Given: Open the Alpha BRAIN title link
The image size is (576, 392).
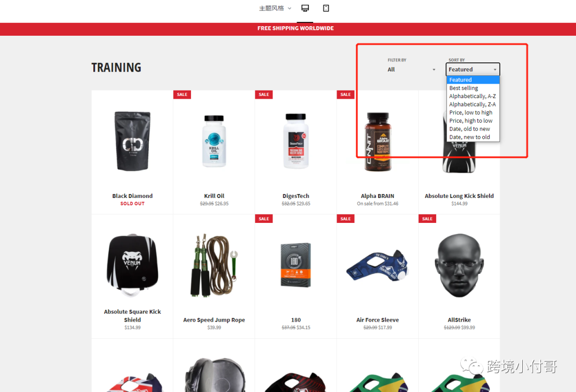Looking at the screenshot, I should (378, 196).
